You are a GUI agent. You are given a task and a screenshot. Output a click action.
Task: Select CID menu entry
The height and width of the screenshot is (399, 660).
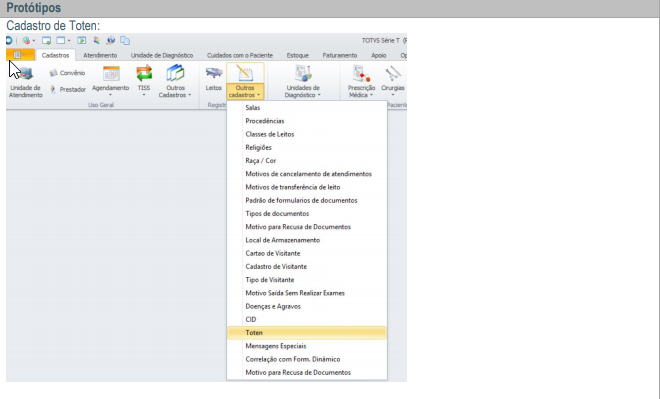pyautogui.click(x=307, y=320)
